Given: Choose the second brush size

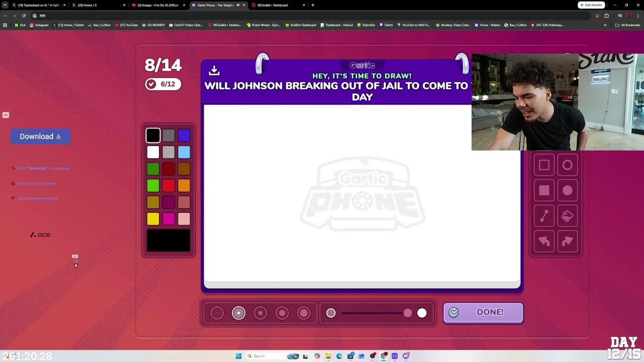Looking at the screenshot, I should (x=238, y=313).
